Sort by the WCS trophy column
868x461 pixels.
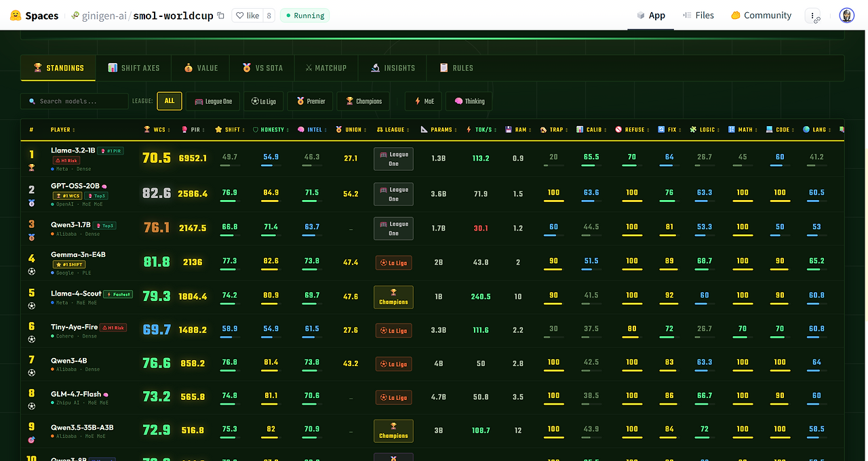[157, 129]
